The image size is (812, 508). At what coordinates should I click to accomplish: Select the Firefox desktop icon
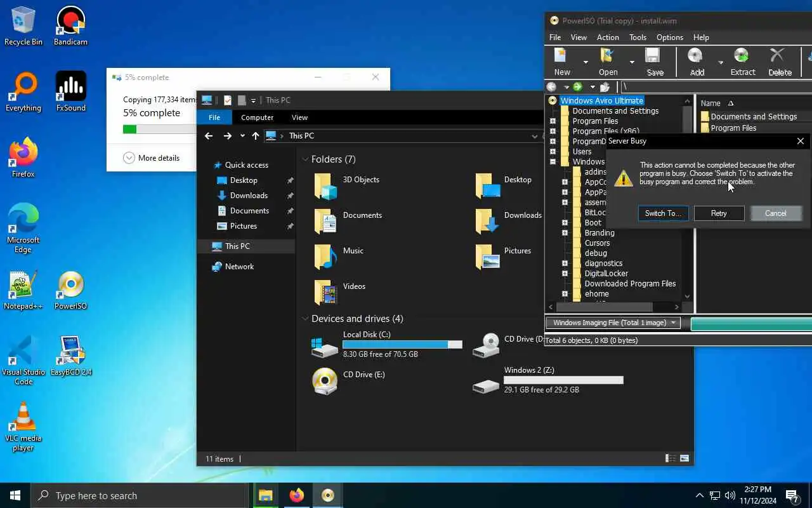tap(23, 158)
